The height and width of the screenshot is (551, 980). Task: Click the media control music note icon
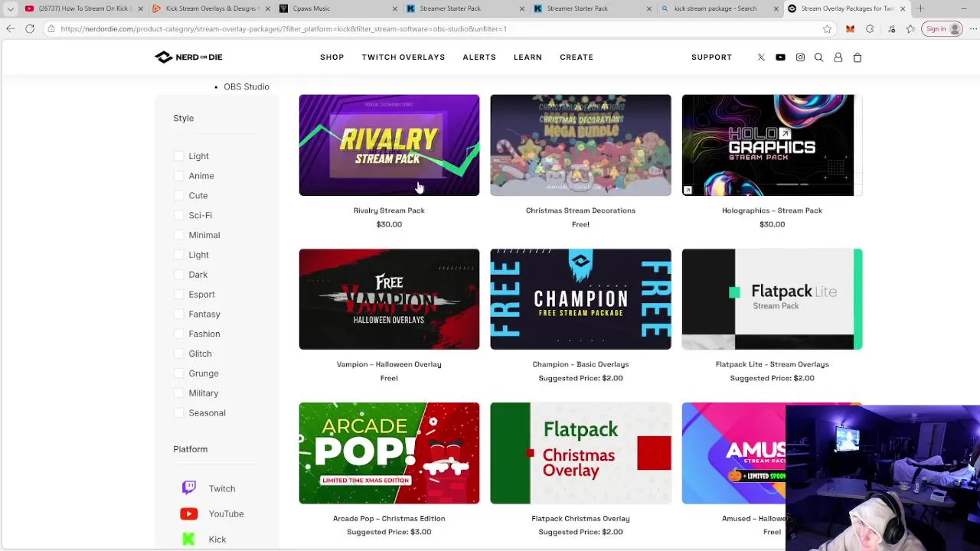coord(890,29)
